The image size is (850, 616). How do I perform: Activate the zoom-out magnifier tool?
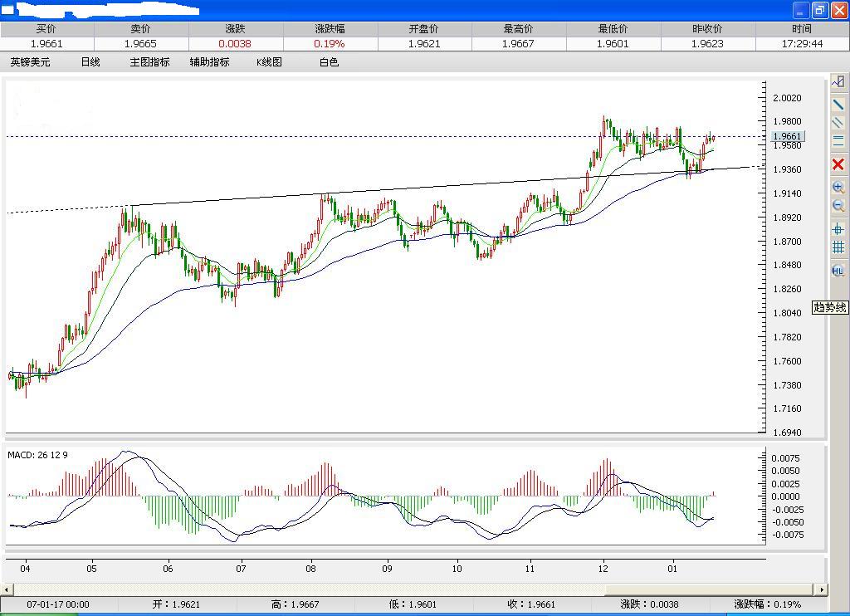[838, 205]
